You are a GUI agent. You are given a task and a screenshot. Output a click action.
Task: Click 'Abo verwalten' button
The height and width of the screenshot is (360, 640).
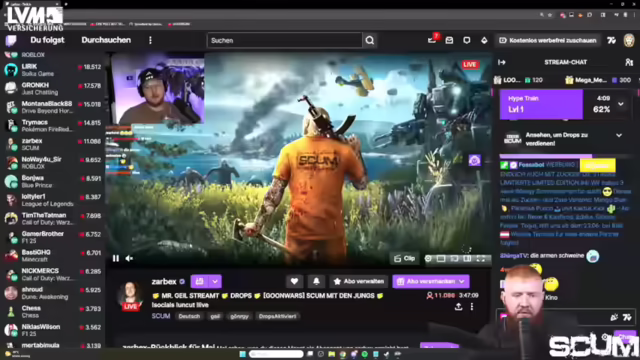click(359, 281)
